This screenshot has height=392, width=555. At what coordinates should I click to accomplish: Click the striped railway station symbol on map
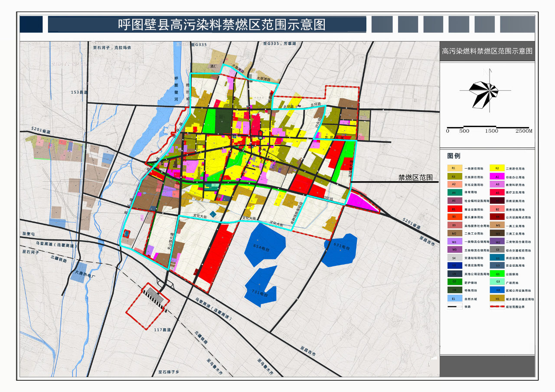point(156,296)
